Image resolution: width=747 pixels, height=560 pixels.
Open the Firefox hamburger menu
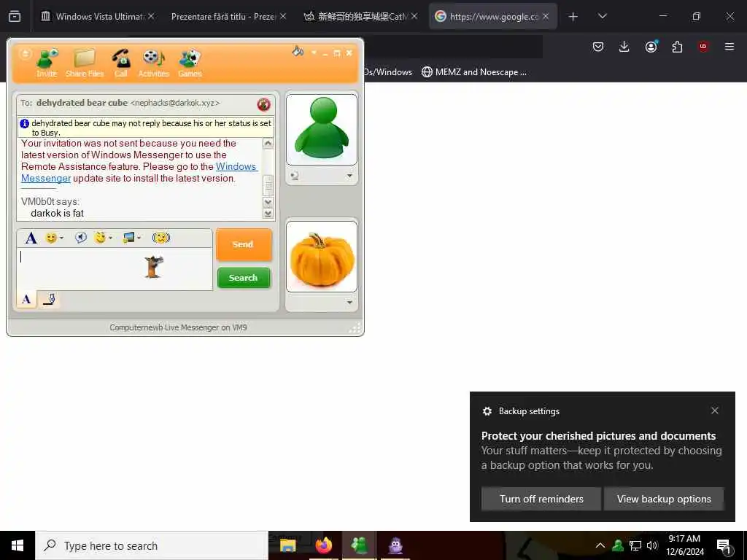point(729,47)
